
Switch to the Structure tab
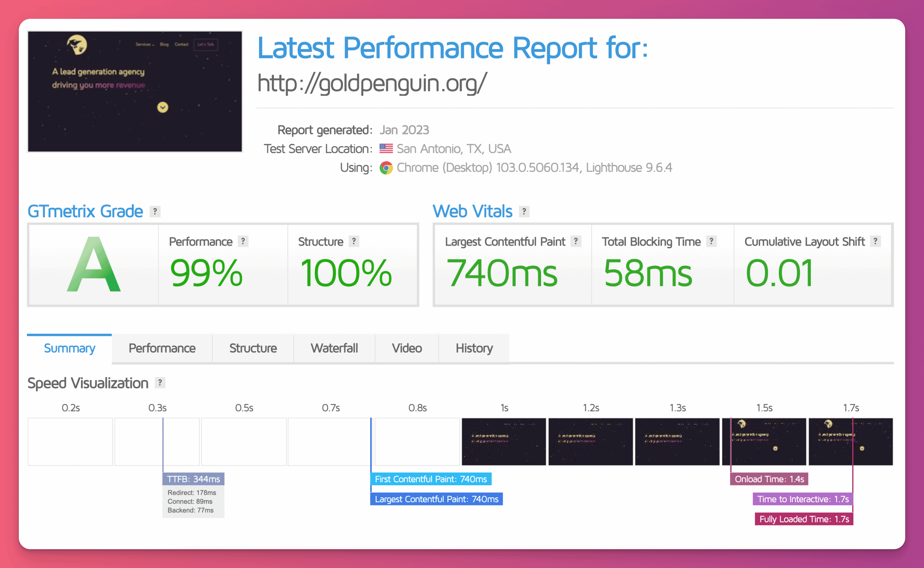point(253,348)
